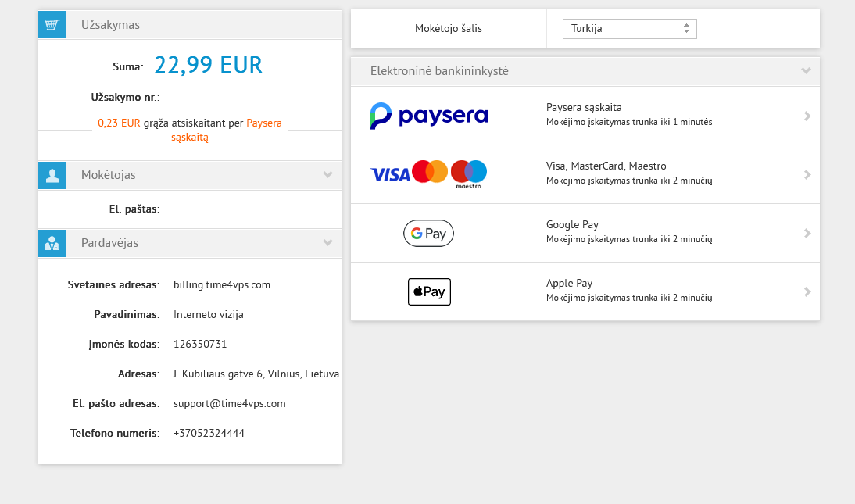Click the Užsakymo nr. label
855x504 pixels.
[125, 98]
